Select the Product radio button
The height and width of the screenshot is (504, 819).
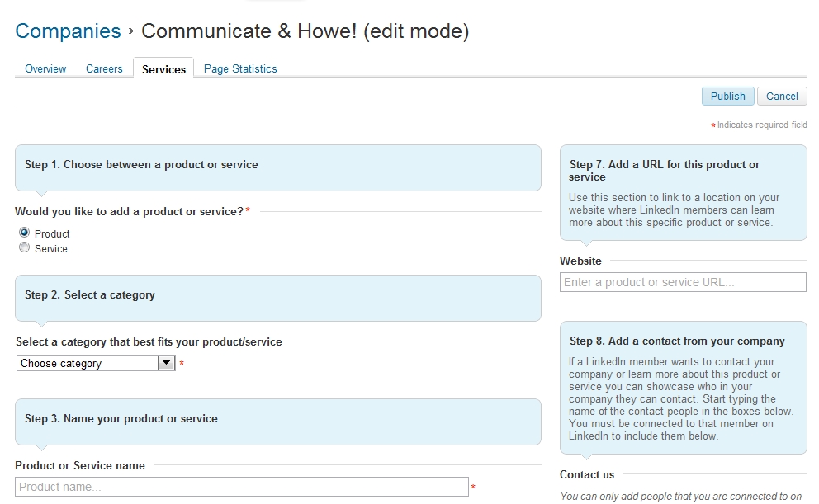(24, 233)
